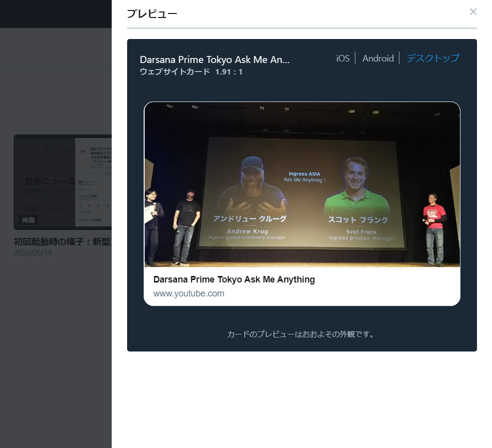Switch preview to iOS tab
492x448 pixels.
pos(343,58)
